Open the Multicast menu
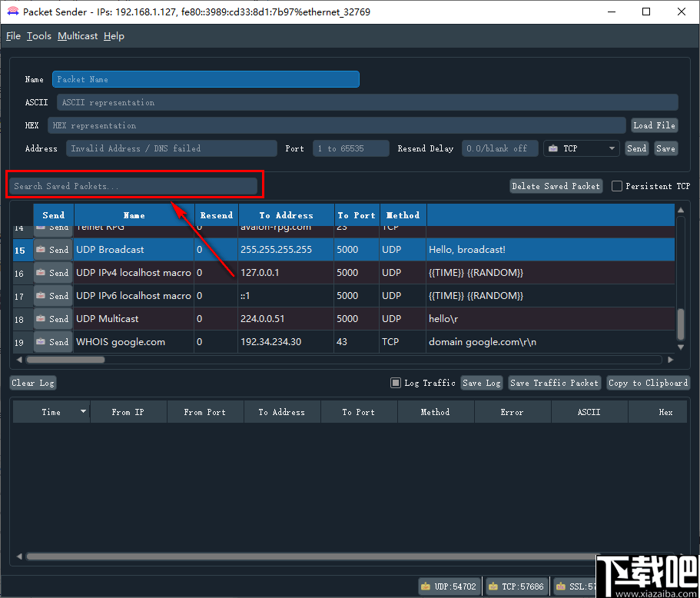Viewport: 700px width, 598px height. click(x=77, y=35)
